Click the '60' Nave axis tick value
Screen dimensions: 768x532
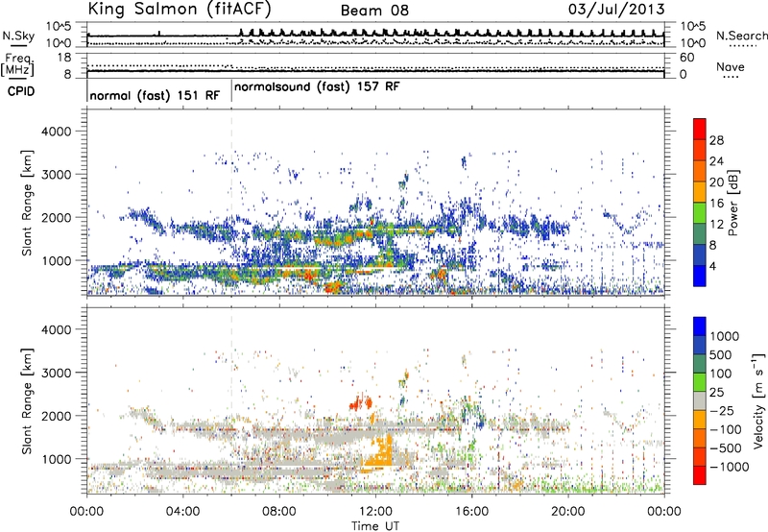[686, 58]
